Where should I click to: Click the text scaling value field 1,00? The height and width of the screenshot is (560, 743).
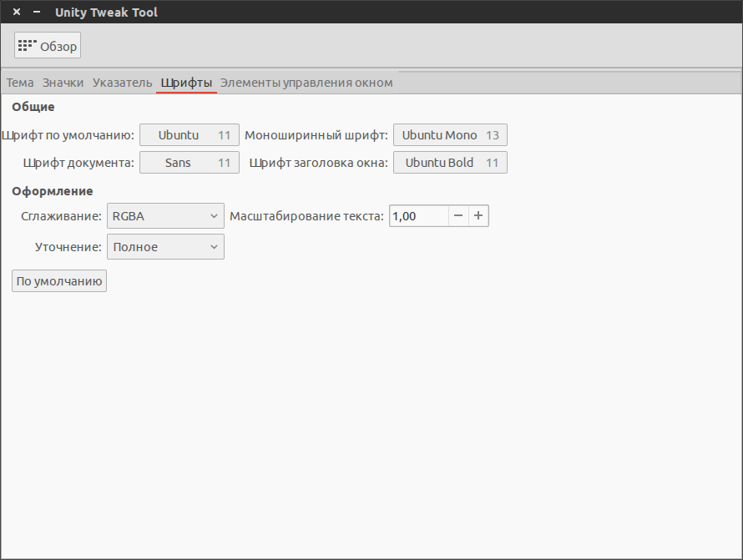(418, 216)
